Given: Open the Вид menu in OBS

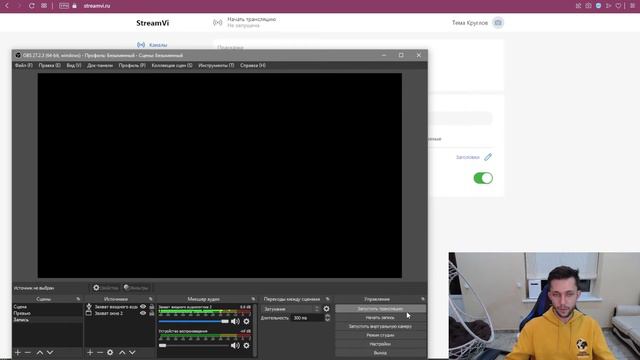Looking at the screenshot, I should (74, 65).
